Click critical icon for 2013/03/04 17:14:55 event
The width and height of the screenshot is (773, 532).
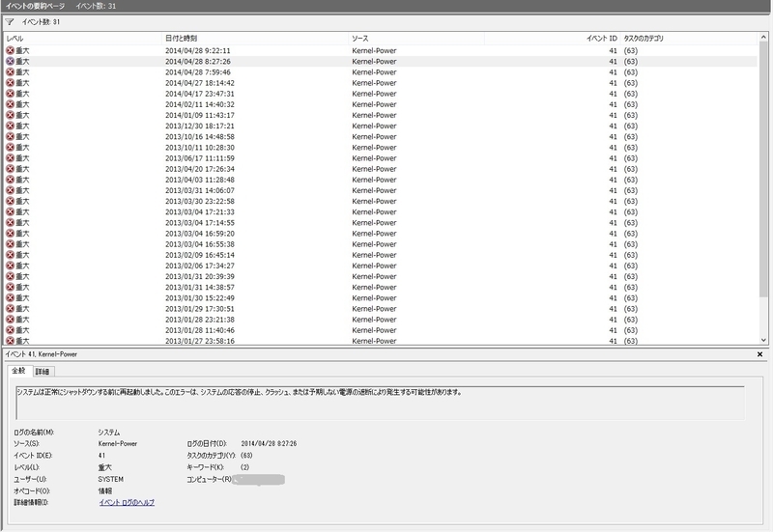point(10,223)
